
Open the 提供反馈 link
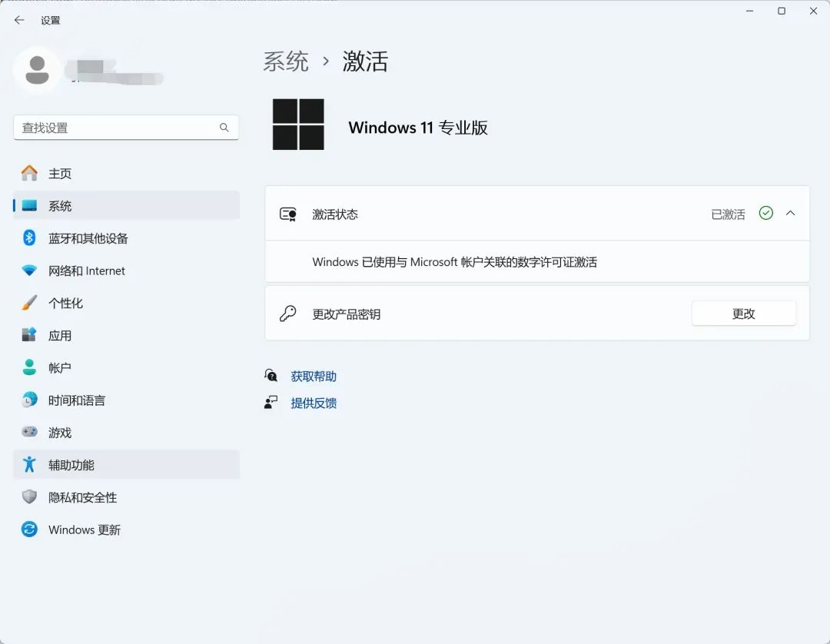point(314,403)
